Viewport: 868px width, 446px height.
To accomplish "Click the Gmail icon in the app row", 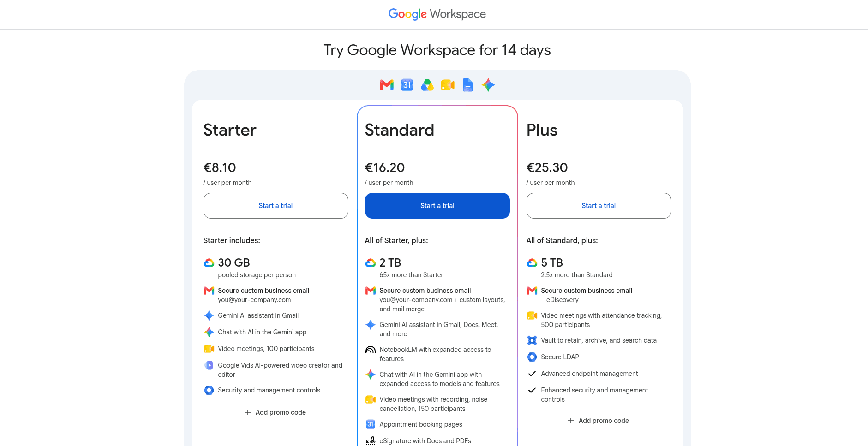I will (387, 85).
